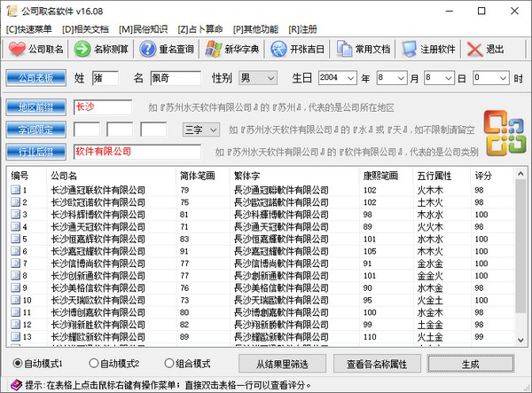Screen dimensions: 532x393
Task: Click row 10 list icon
Action: click(x=16, y=299)
